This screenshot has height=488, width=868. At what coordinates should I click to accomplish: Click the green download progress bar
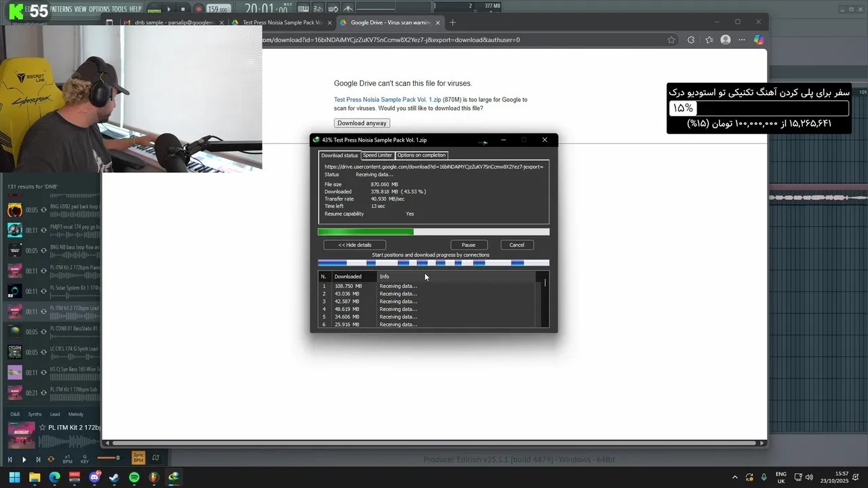coord(433,232)
